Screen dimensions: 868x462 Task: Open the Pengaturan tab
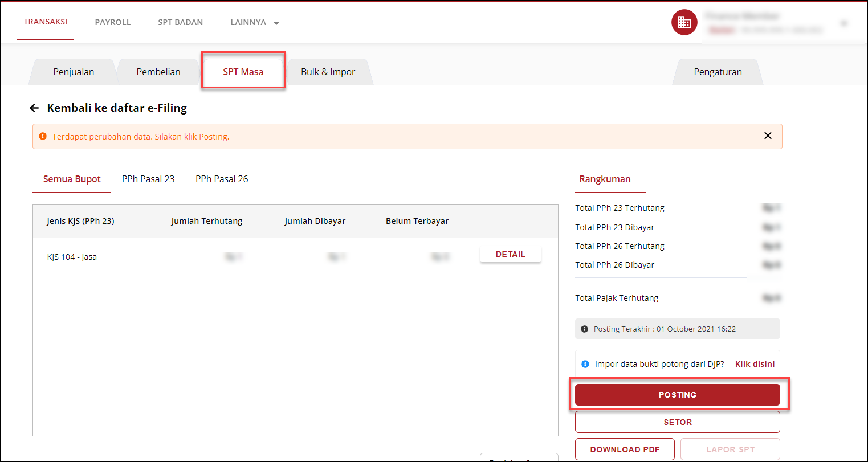click(718, 72)
